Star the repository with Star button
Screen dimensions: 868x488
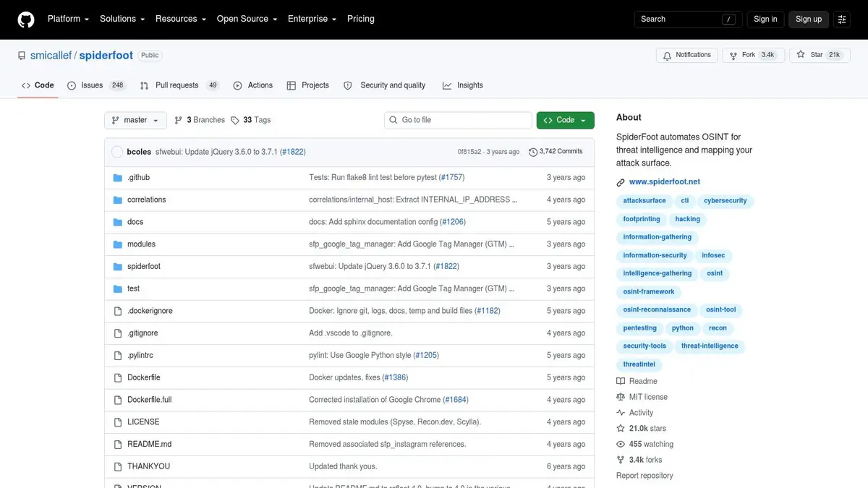(x=818, y=55)
